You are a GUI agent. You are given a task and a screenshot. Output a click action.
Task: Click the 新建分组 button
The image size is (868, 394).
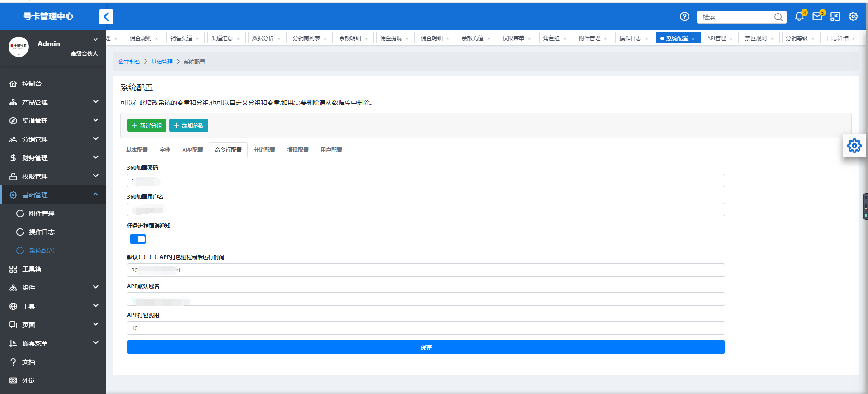coord(147,125)
